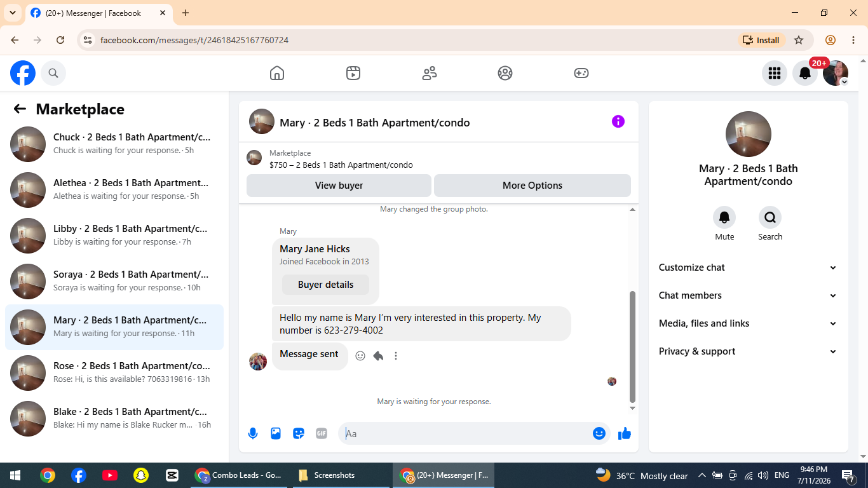Open the emoji picker in message box
This screenshot has width=868, height=488.
(599, 433)
